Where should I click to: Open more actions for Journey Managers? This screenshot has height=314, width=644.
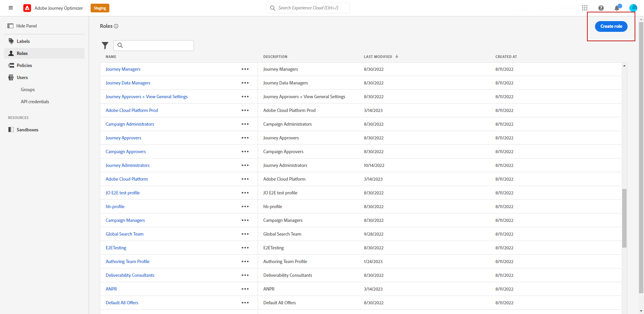point(245,69)
